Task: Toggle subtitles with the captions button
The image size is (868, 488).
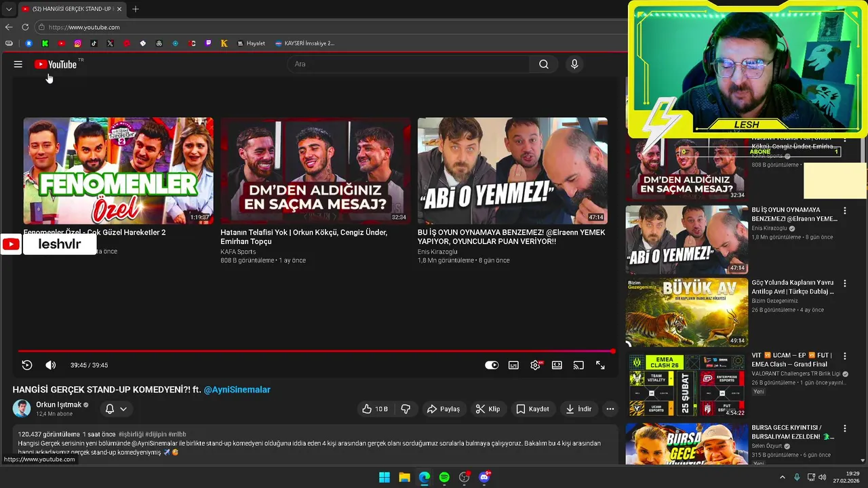Action: (x=513, y=365)
